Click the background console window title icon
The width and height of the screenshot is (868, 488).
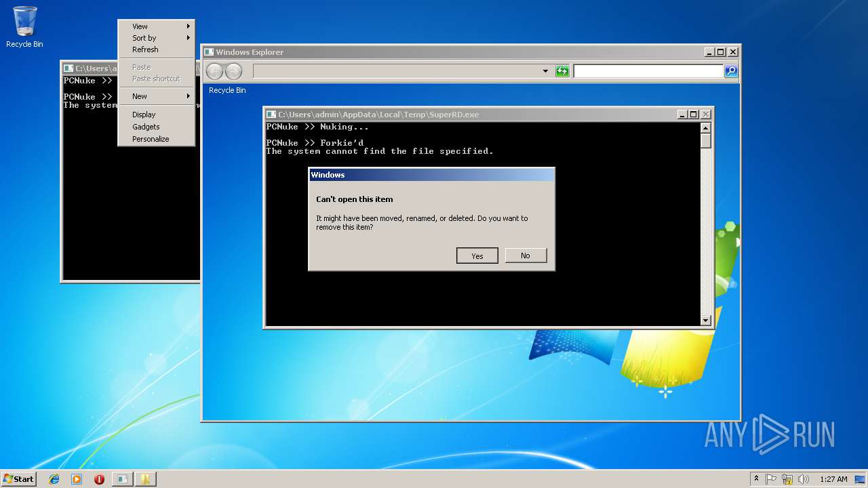click(x=68, y=68)
